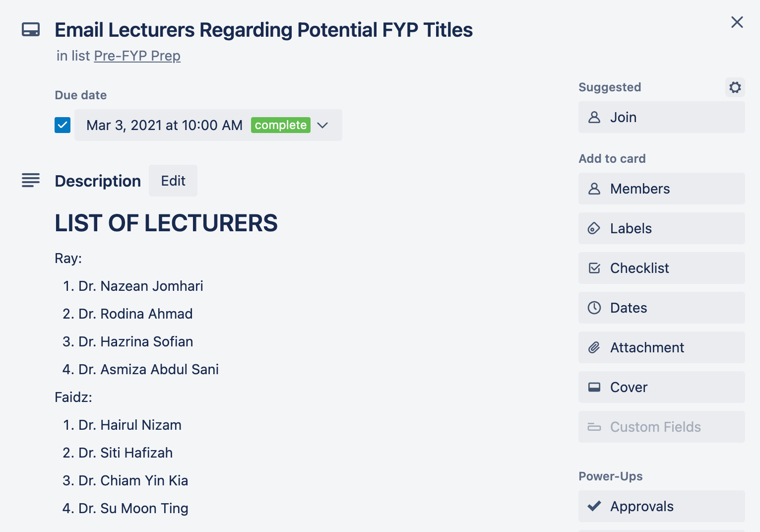Edit the card description
760x532 pixels.
tap(173, 181)
